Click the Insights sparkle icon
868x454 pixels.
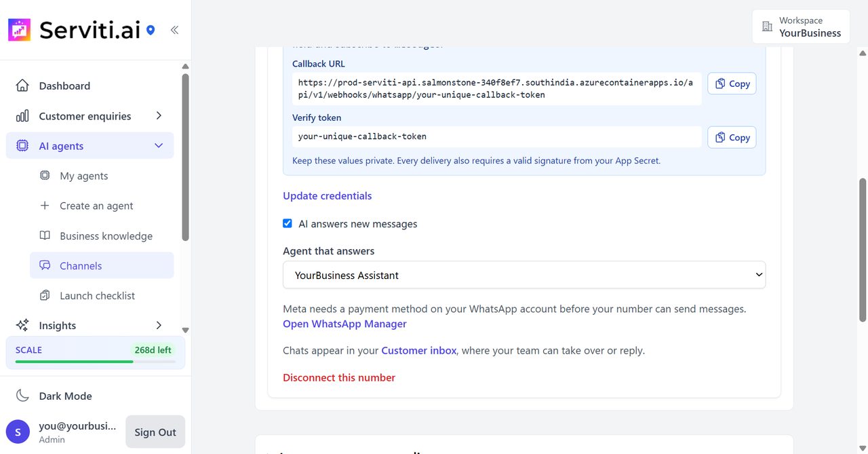[x=22, y=325]
